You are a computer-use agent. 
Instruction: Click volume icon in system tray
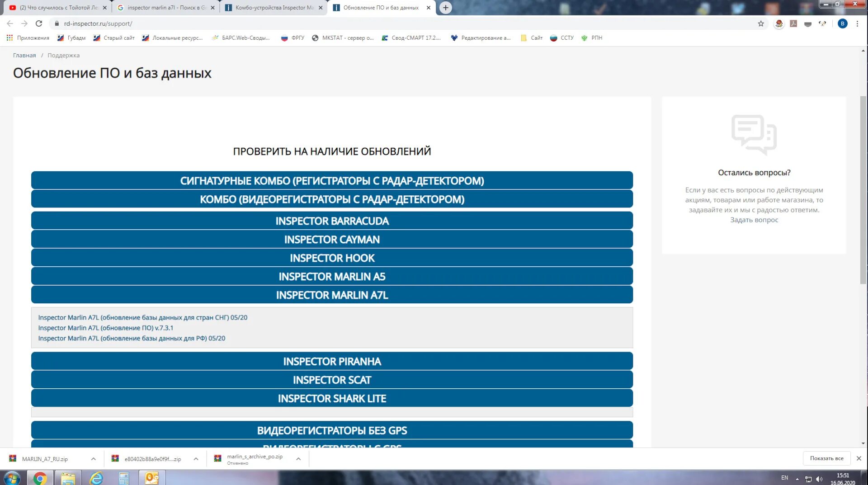(819, 479)
